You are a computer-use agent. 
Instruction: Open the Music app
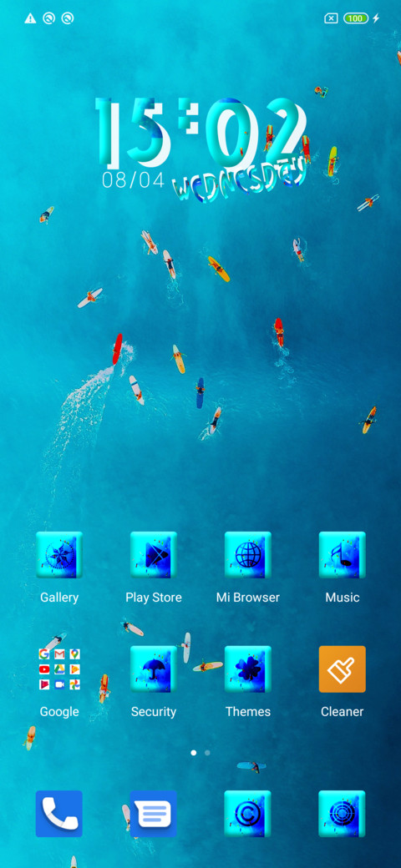[343, 555]
